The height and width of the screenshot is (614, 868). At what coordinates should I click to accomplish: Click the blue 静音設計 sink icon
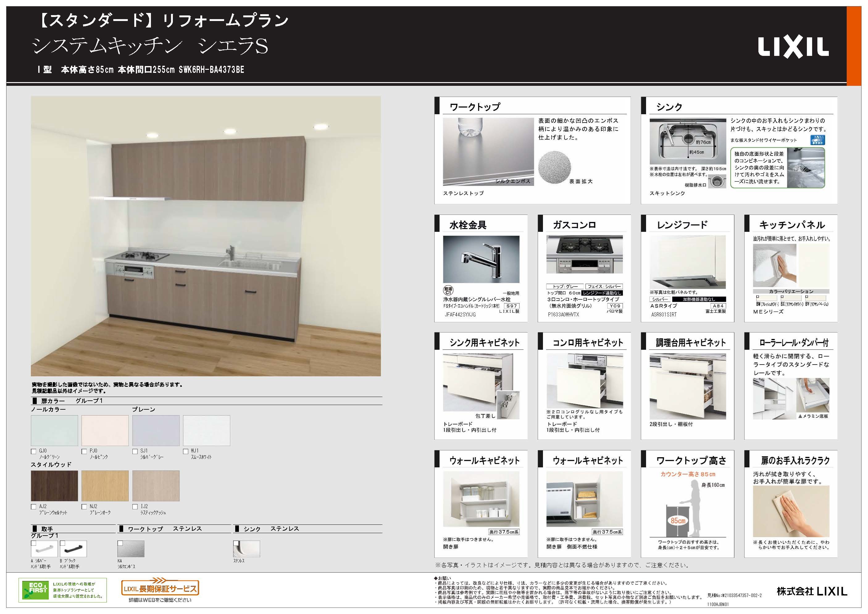coord(817,140)
